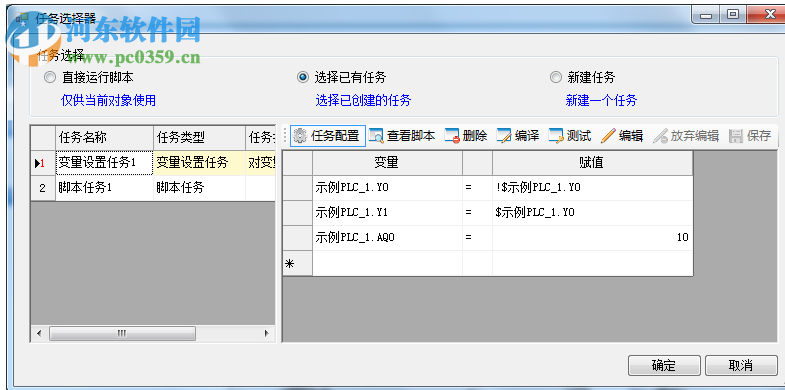Viewport: 785px width, 390px height.
Task: Click the 查看脚本 view script icon
Action: (x=375, y=136)
